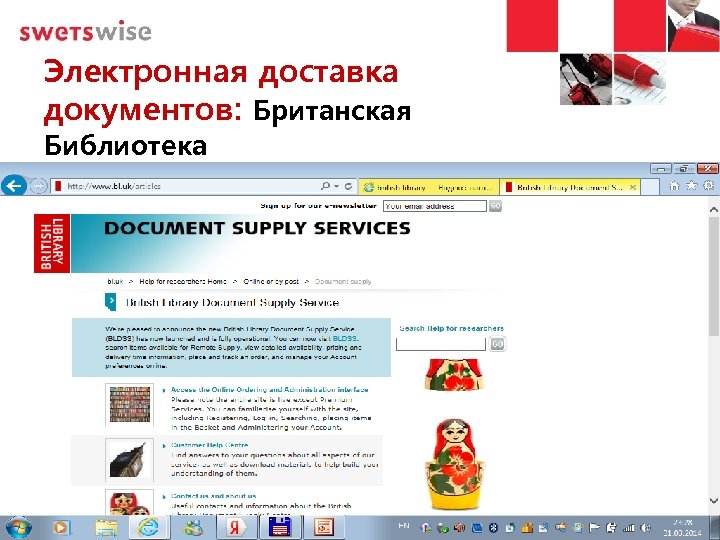
Task: Open Windows Live Messenger on taskbar
Action: [194, 527]
